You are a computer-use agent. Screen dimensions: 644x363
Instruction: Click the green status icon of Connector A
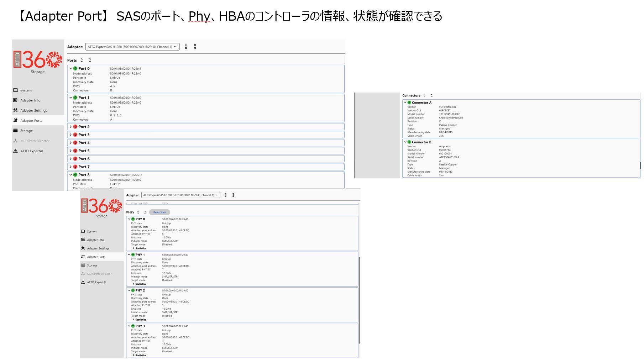tap(409, 103)
